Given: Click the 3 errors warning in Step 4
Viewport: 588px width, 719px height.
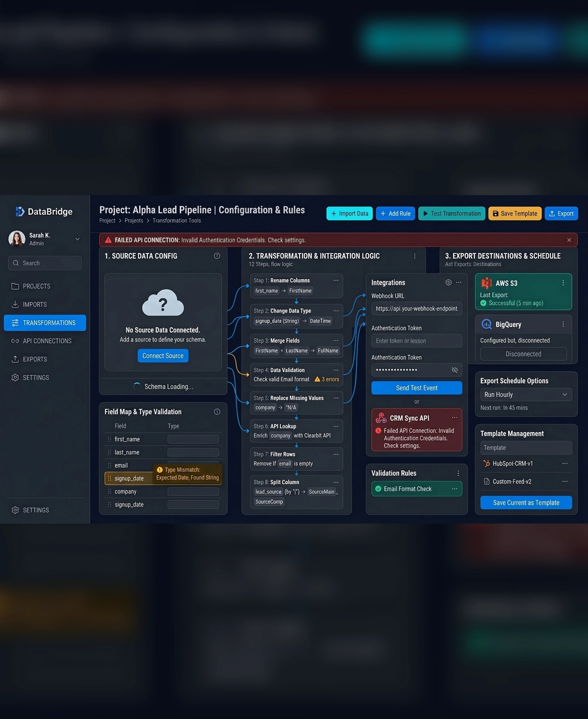Looking at the screenshot, I should [x=327, y=379].
